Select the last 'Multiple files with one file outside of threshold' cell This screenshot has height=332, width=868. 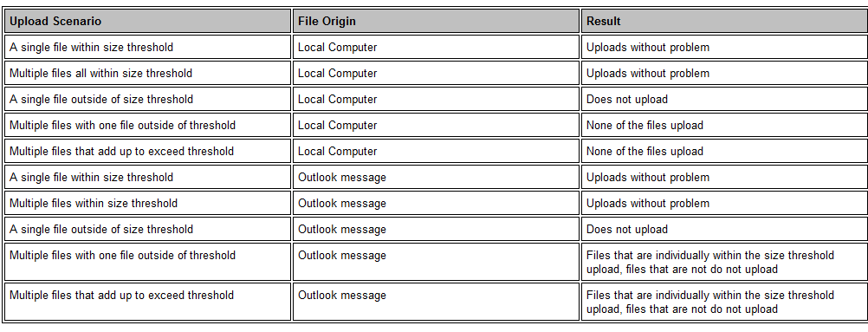click(x=147, y=262)
